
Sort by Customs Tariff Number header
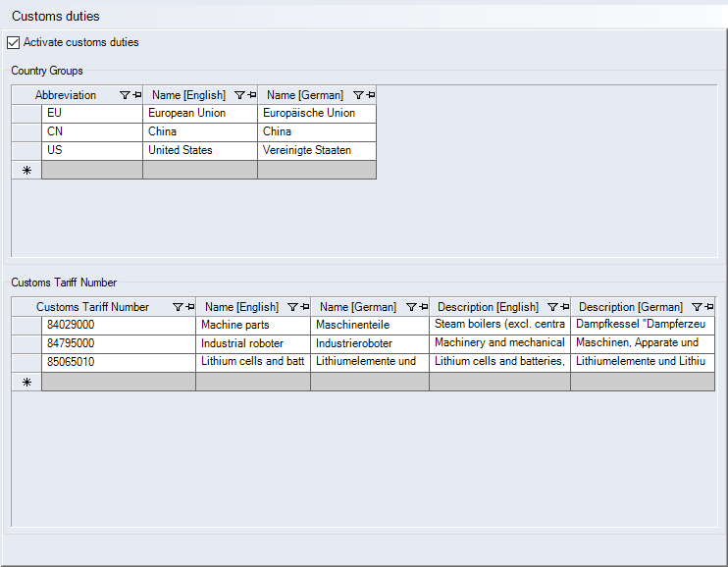[92, 307]
